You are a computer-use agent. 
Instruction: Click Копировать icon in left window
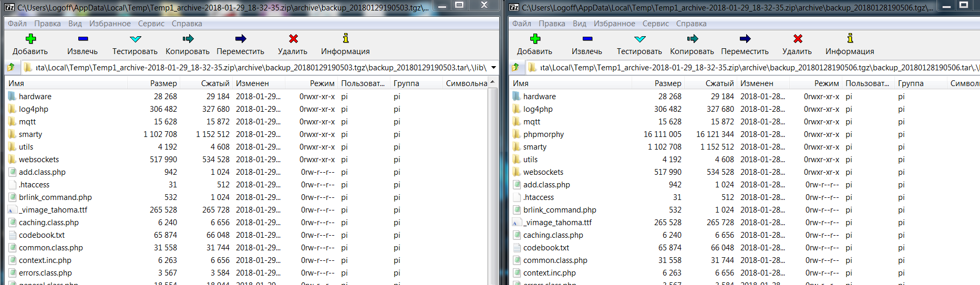(188, 39)
